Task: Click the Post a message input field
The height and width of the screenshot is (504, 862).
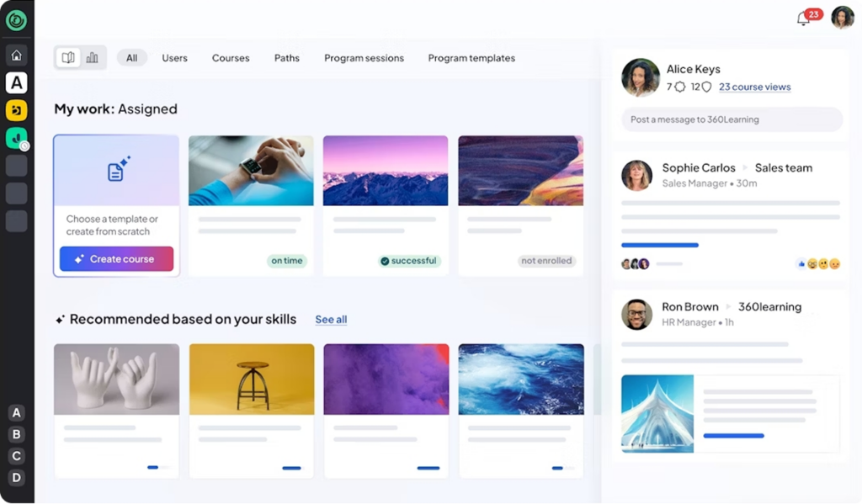Action: click(x=730, y=119)
